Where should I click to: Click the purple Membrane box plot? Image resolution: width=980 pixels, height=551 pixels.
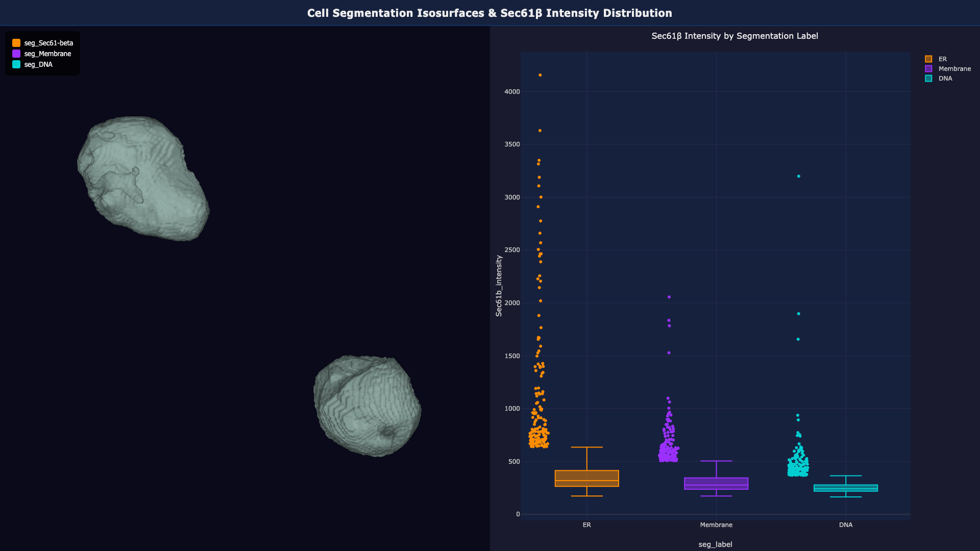pyautogui.click(x=716, y=483)
